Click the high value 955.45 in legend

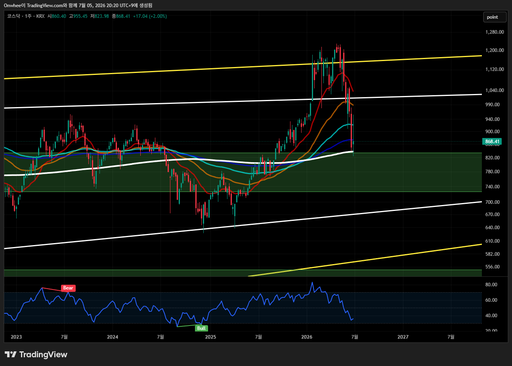[x=80, y=16]
